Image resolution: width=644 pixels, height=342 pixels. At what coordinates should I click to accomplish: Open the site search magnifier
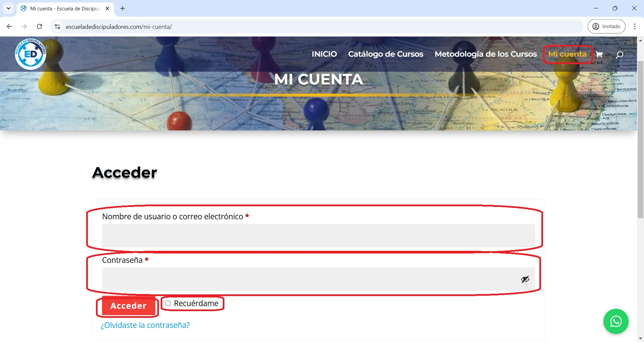point(619,55)
